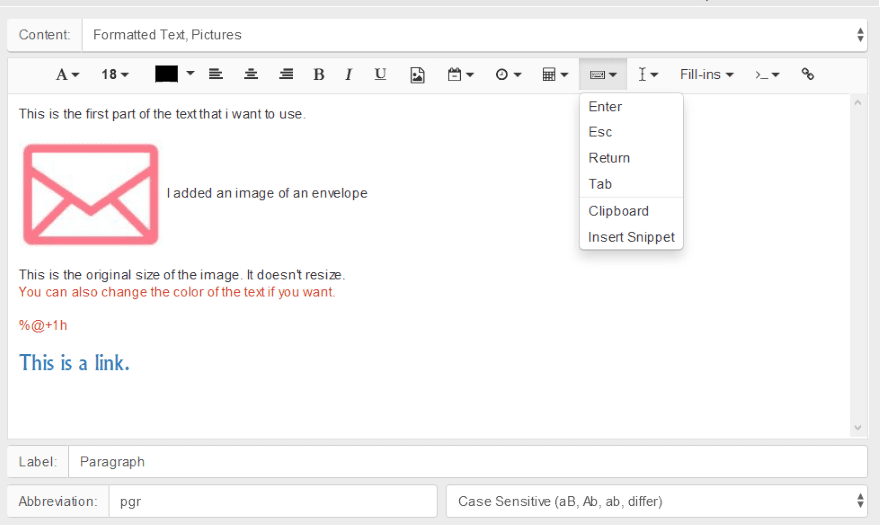Align text to the left
The width and height of the screenshot is (880, 525).
coord(215,74)
